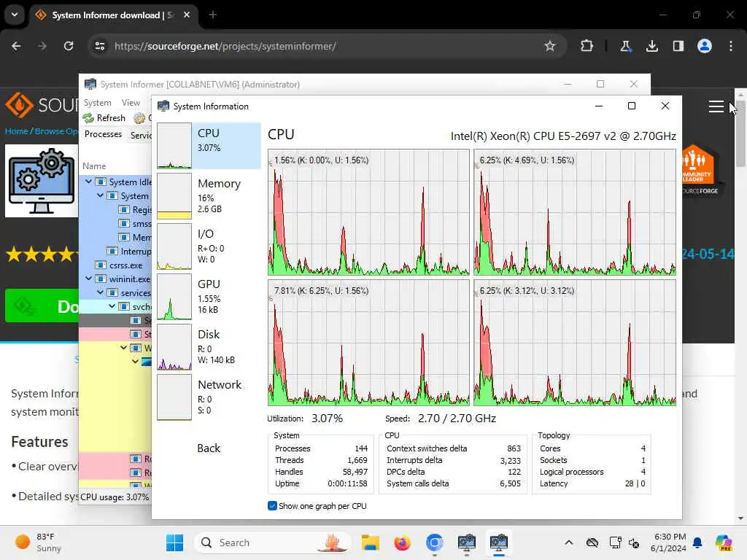Screen dimensions: 747x560
Task: Open File Explorer from the taskbar
Action: pos(370,542)
